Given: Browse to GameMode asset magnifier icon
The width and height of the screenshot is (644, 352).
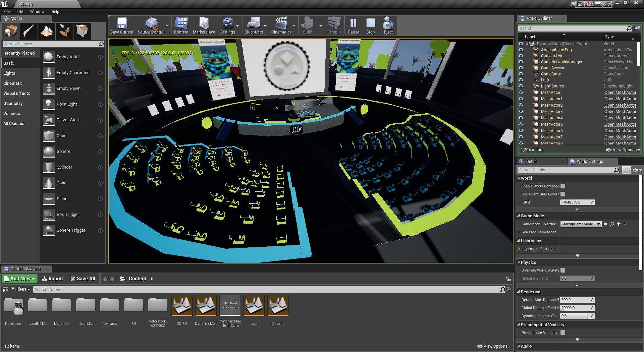Looking at the screenshot, I should pyautogui.click(x=612, y=224).
